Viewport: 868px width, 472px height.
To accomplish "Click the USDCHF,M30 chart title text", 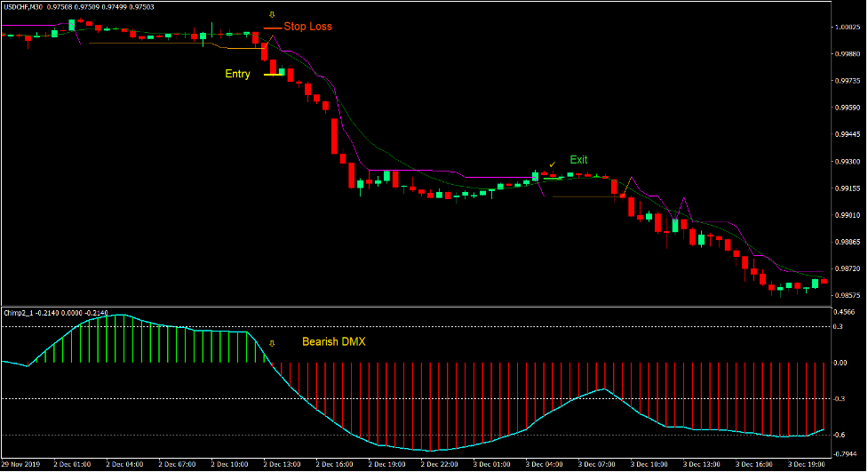I will (23, 7).
